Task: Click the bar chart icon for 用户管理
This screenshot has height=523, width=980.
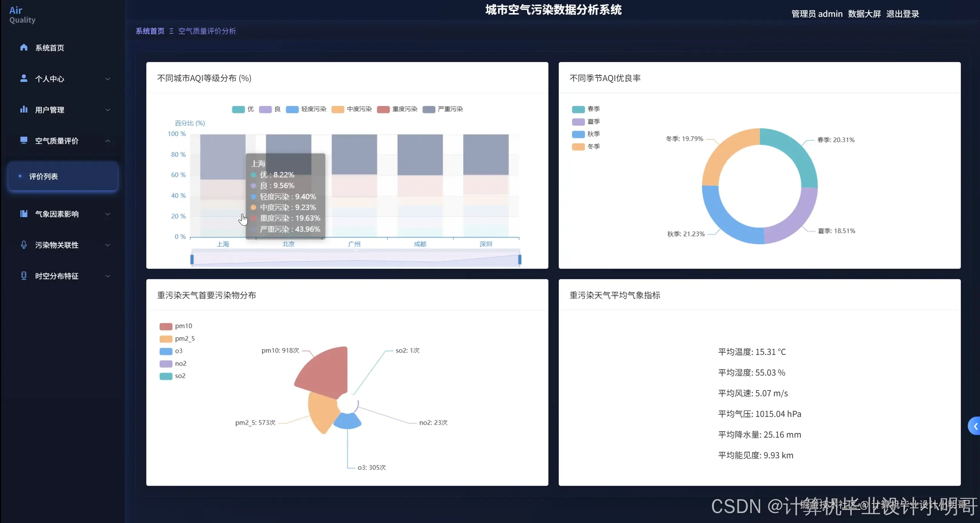Action: (24, 110)
